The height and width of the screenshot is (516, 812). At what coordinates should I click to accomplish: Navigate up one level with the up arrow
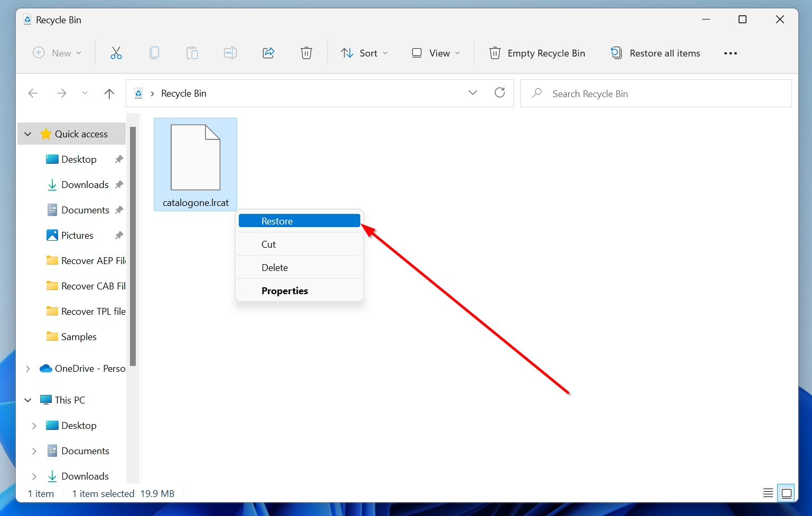point(109,93)
